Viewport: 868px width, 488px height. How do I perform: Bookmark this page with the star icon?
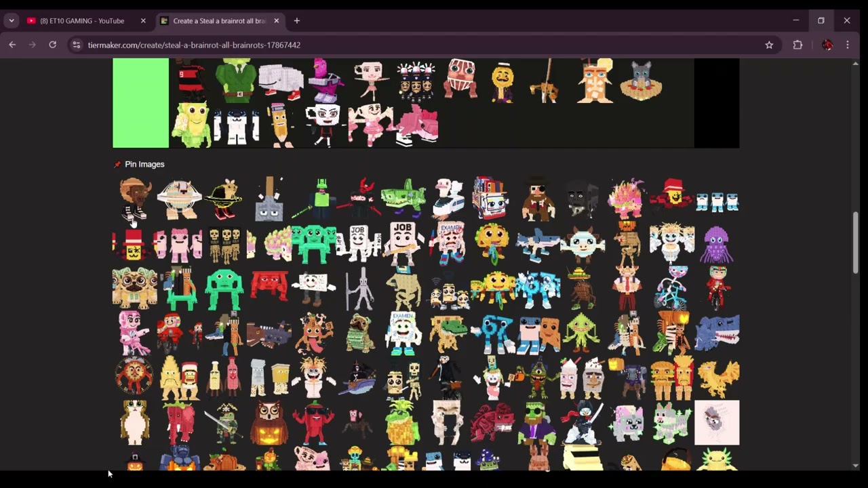click(x=769, y=45)
